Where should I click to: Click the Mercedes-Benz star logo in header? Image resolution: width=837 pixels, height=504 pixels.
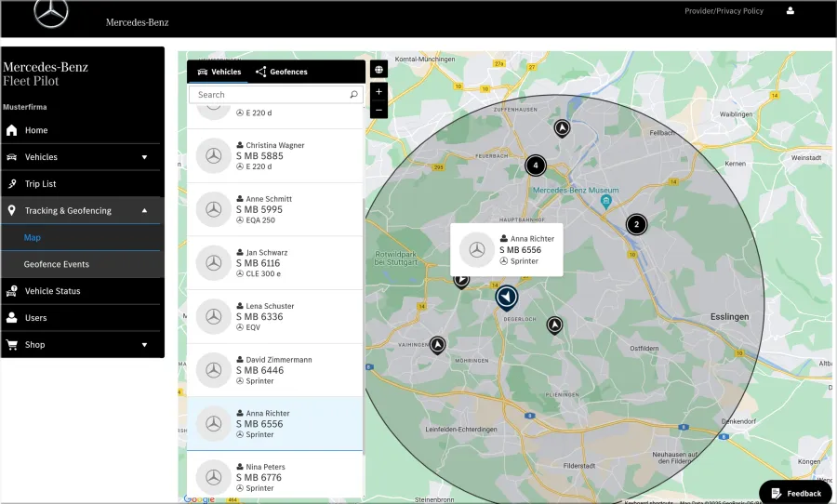(x=51, y=13)
